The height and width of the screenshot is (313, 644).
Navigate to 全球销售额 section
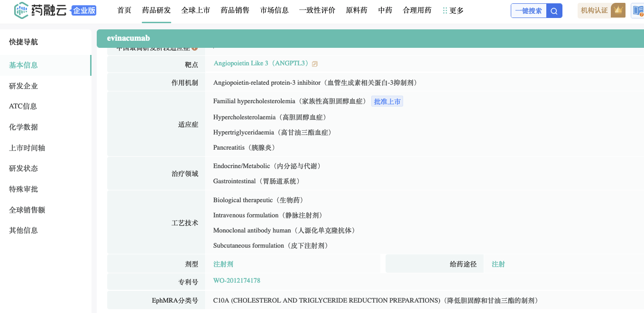point(27,210)
